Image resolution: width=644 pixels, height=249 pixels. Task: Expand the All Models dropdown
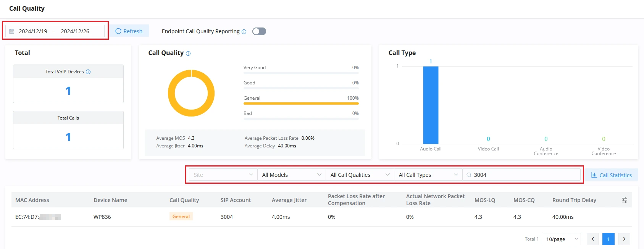pyautogui.click(x=292, y=175)
